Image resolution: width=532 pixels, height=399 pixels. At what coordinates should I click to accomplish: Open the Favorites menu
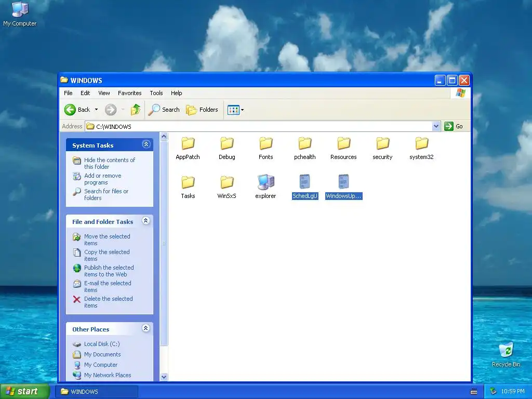tap(129, 93)
